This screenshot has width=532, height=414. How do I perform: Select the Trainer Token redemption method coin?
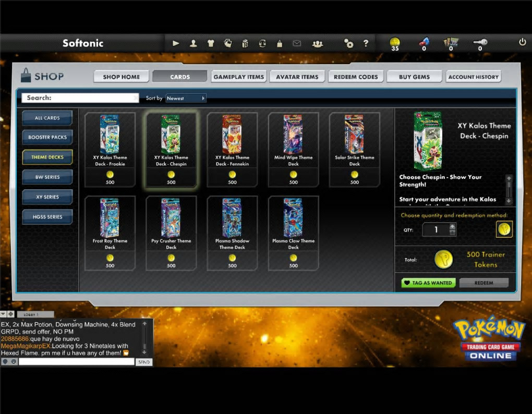click(x=504, y=229)
